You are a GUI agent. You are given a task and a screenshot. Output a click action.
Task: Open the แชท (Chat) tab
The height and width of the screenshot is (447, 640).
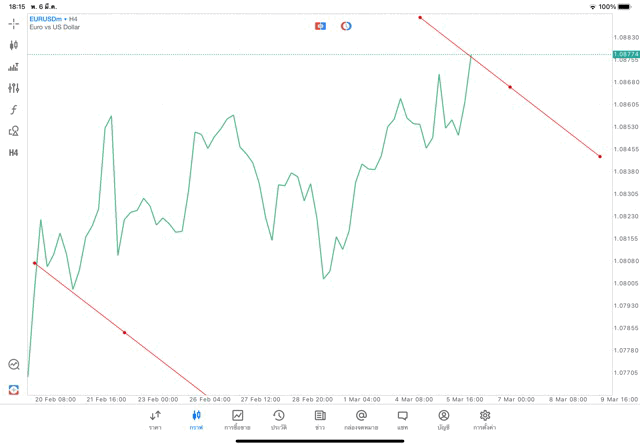point(402,420)
